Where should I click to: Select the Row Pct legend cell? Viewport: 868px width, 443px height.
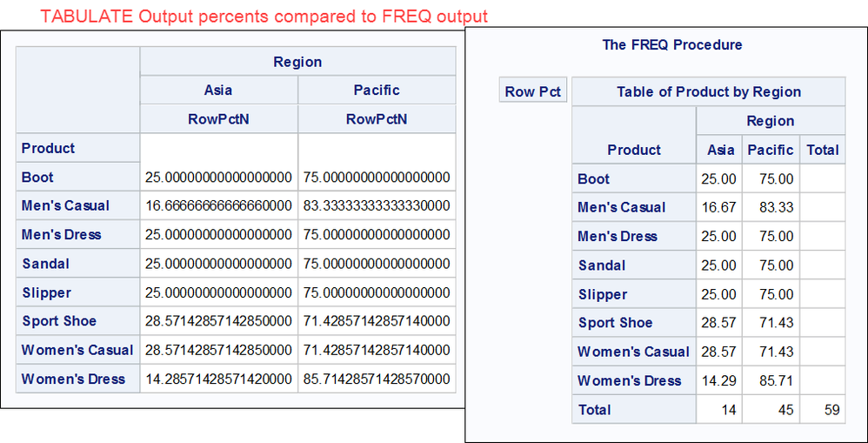[533, 91]
